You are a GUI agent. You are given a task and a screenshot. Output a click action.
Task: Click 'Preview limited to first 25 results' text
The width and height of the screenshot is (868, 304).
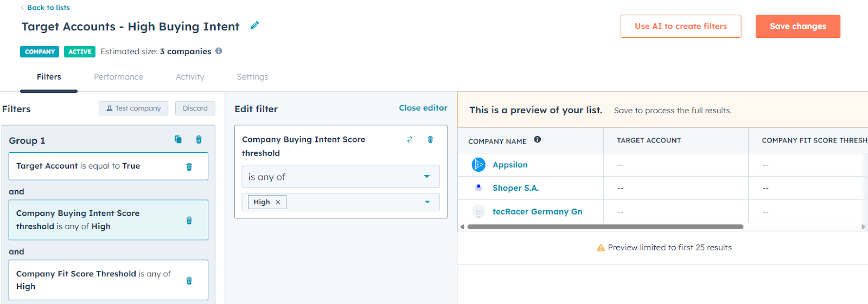click(670, 248)
